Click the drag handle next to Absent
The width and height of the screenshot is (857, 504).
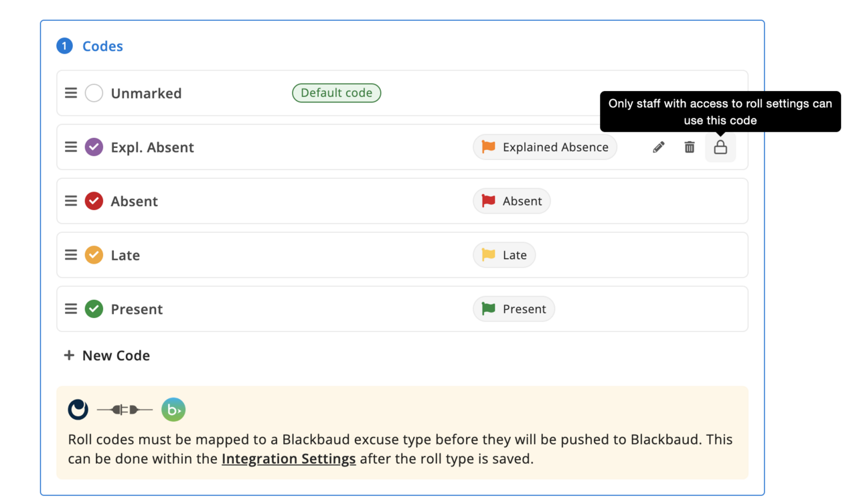tap(71, 201)
